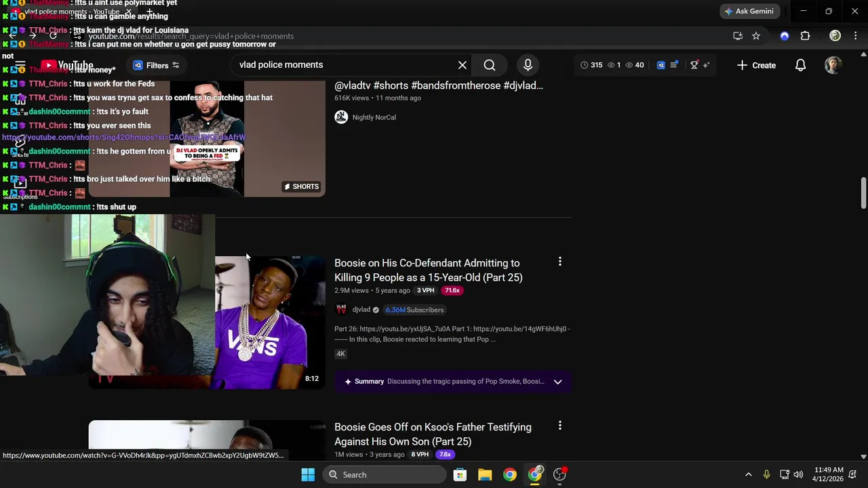Install YouTube app from address bar icon

738,36
